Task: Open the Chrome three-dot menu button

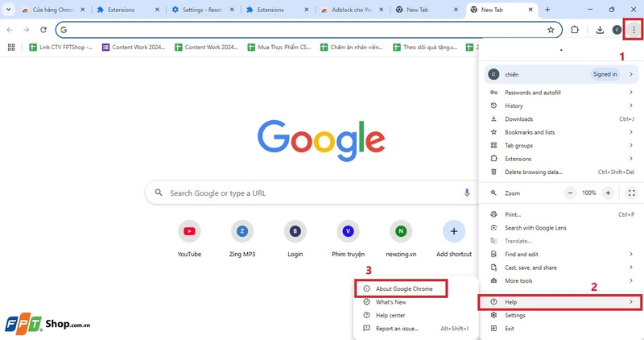Action: 634,30
